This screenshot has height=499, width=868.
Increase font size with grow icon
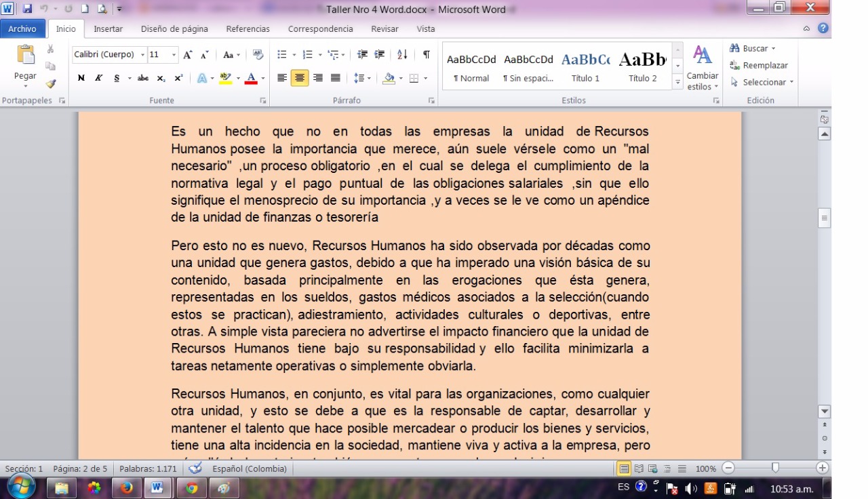tap(188, 55)
